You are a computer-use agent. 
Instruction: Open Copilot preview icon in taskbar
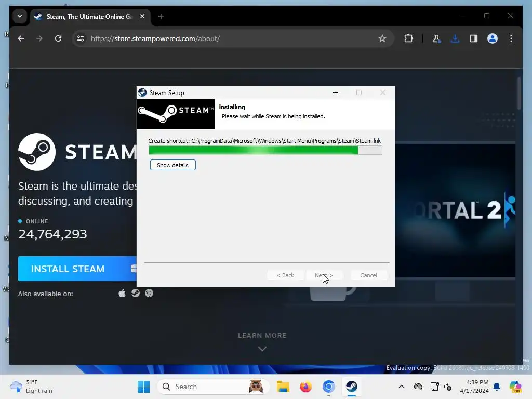[515, 387]
